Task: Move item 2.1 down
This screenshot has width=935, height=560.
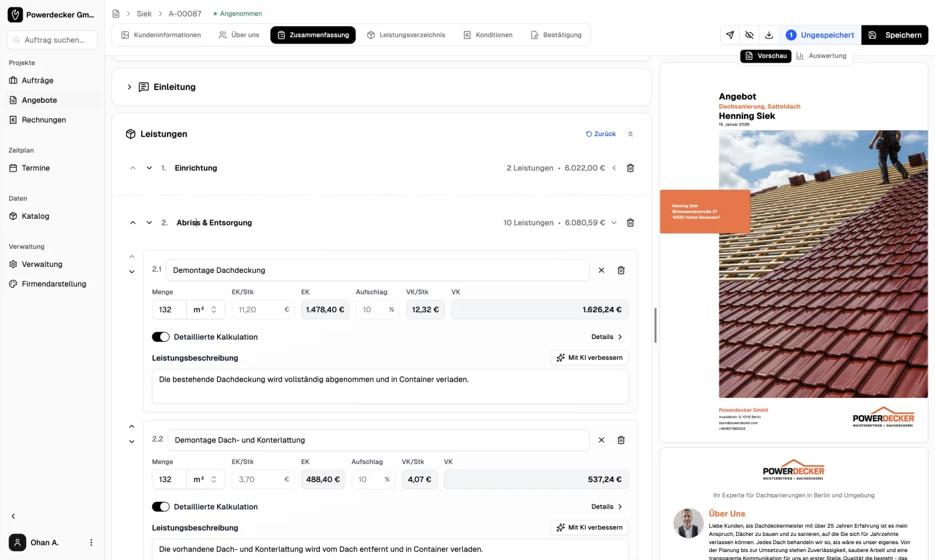Action: coord(132,272)
